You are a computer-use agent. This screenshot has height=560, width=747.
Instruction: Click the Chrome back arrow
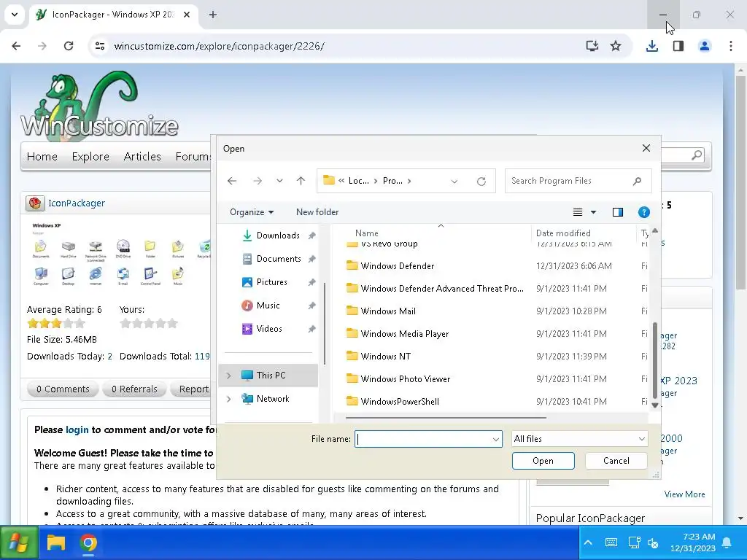coord(16,46)
